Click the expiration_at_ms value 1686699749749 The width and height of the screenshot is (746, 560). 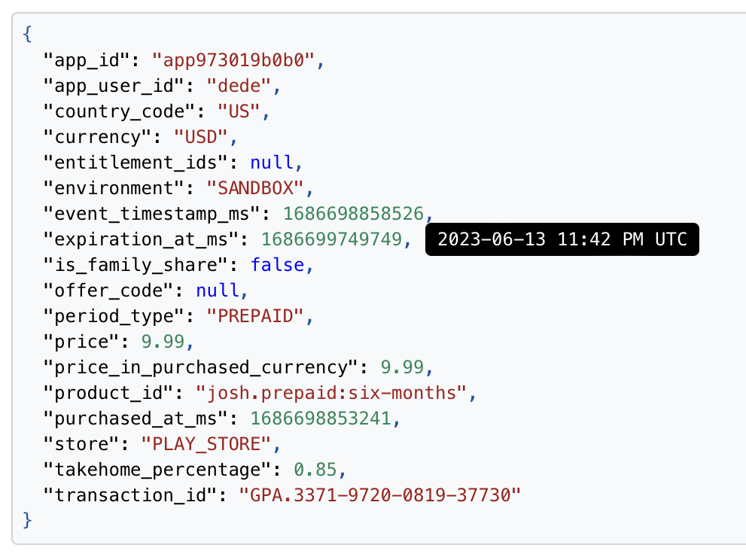[x=332, y=239]
